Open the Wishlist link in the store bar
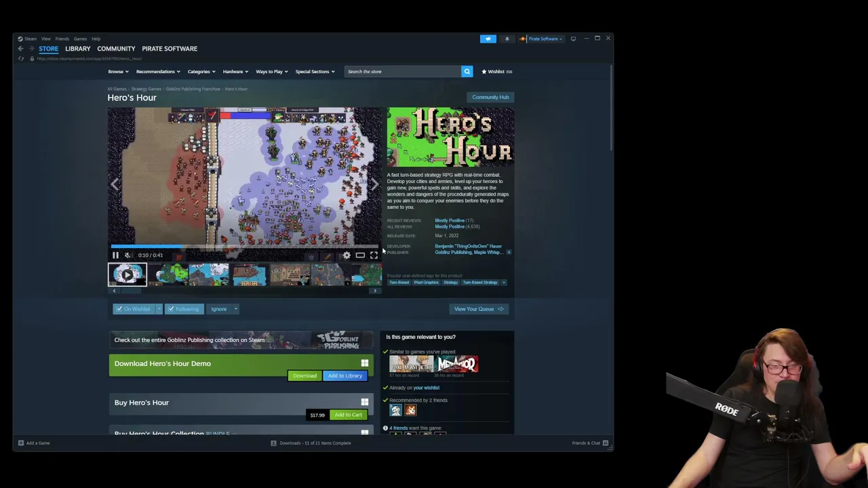 pyautogui.click(x=496, y=71)
